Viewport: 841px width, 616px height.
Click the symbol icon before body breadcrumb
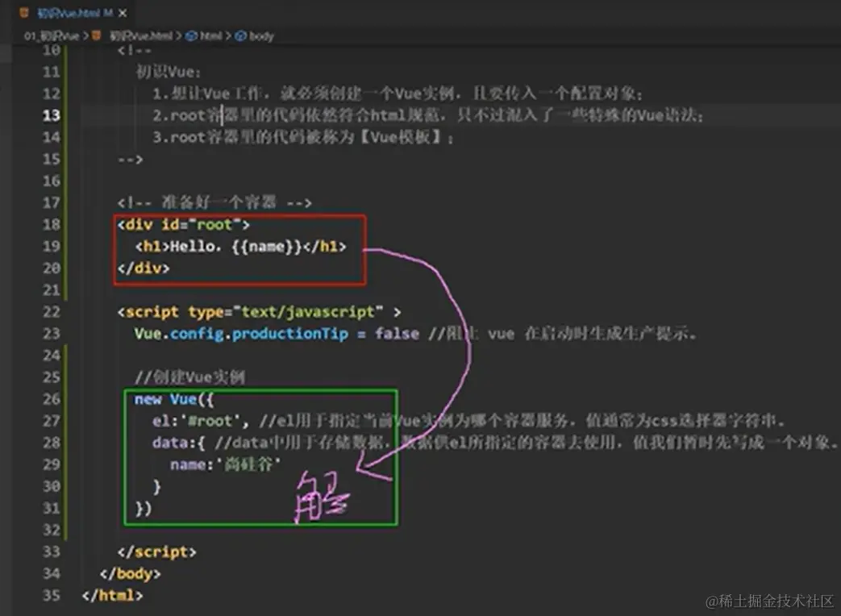pos(241,36)
